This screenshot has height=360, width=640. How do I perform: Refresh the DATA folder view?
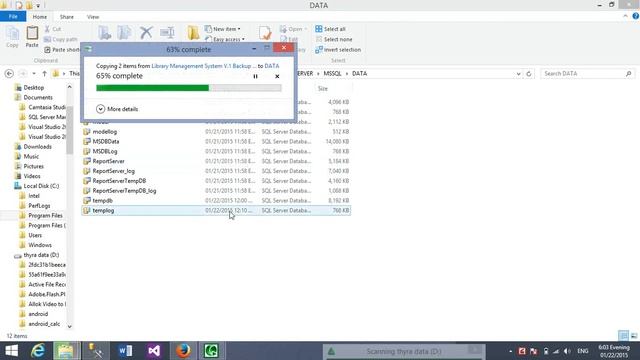click(x=529, y=73)
